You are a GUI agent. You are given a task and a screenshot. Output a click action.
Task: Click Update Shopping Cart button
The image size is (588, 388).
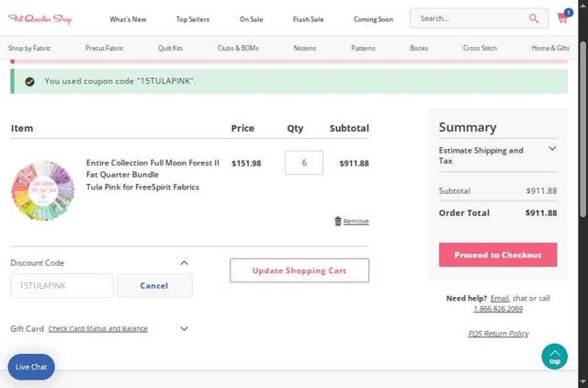click(x=300, y=270)
